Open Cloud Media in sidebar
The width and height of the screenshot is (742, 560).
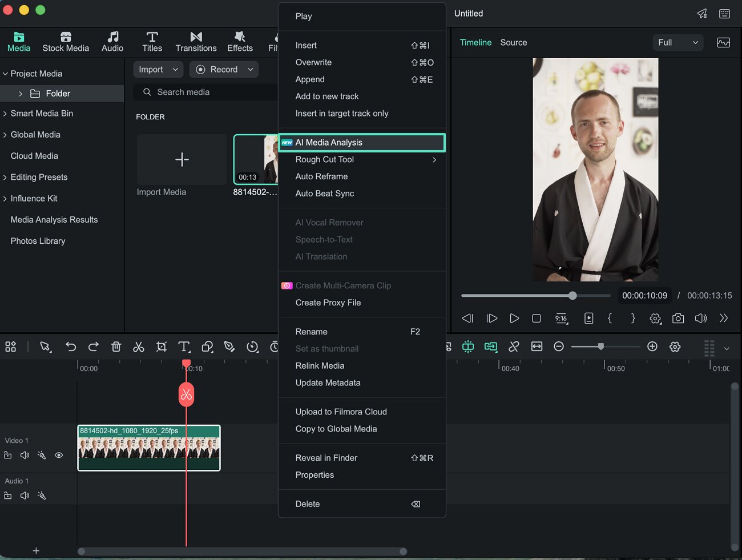coord(34,156)
